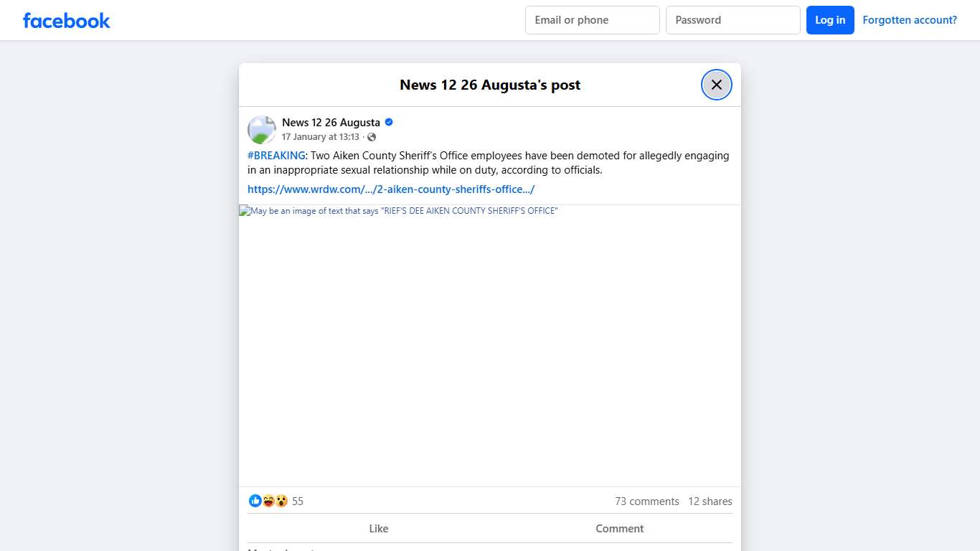Focus the Password field
The image size is (980, 551).
click(732, 20)
